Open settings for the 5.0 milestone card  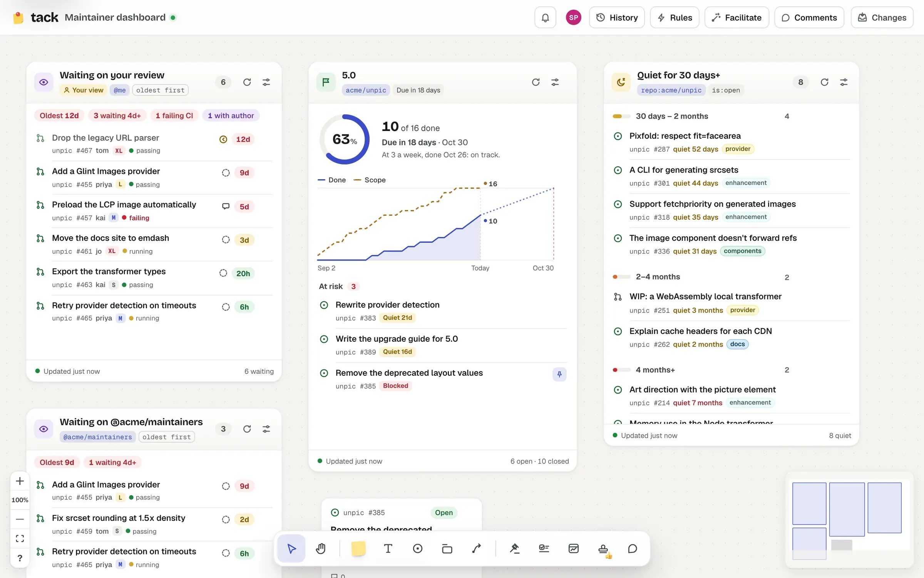(555, 82)
